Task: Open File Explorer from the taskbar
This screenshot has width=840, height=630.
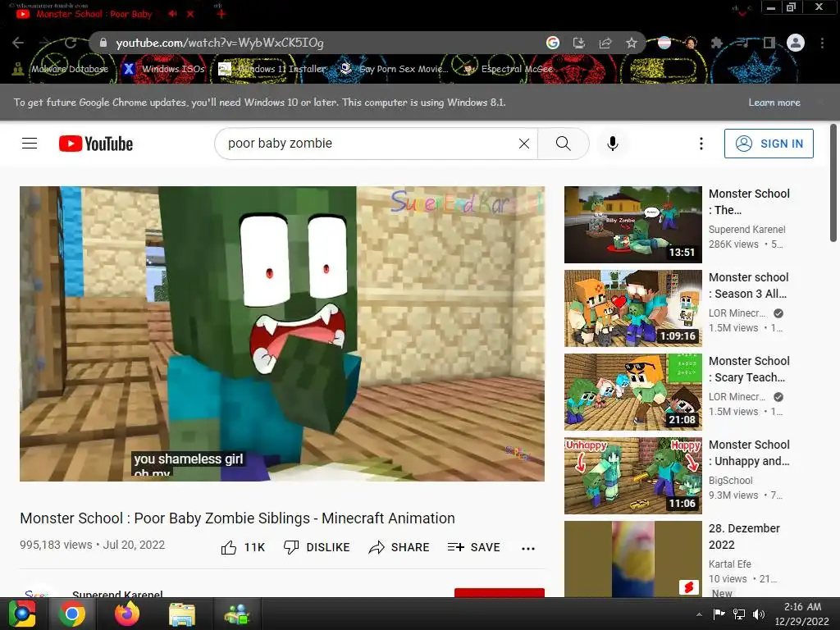Action: (x=182, y=614)
